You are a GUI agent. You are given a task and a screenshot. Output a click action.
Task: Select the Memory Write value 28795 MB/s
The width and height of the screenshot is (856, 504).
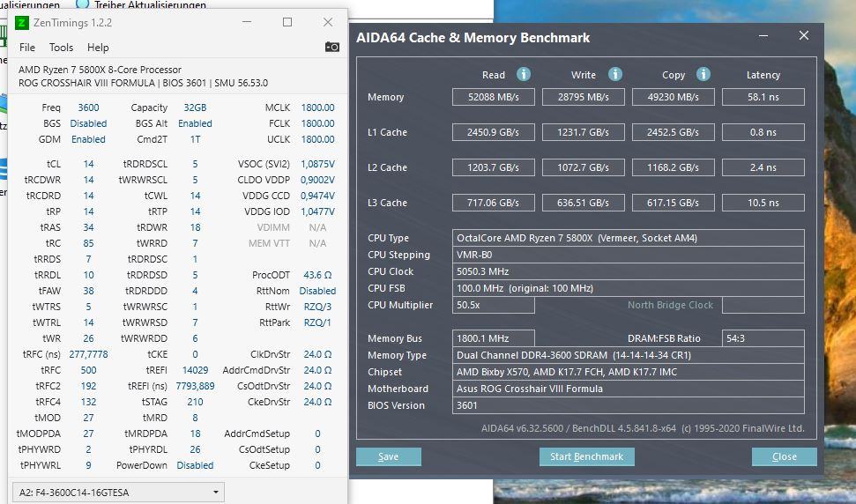pyautogui.click(x=583, y=97)
